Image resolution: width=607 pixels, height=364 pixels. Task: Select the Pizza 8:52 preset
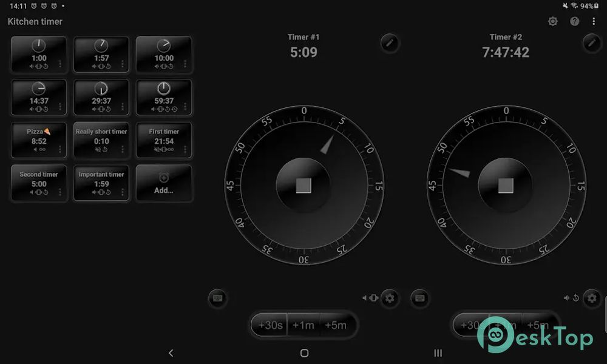tap(39, 140)
